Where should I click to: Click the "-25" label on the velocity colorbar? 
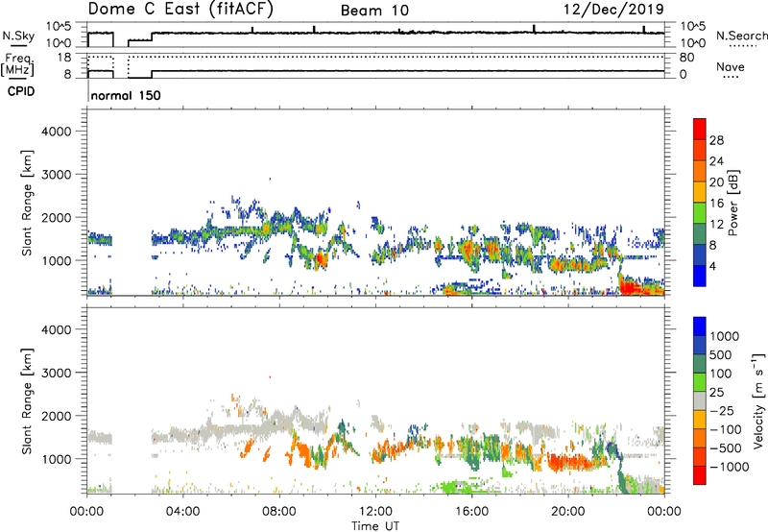[x=721, y=411]
